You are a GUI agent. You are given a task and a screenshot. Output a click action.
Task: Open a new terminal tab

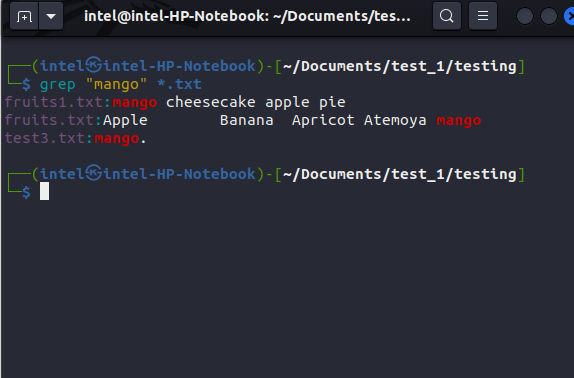click(24, 16)
